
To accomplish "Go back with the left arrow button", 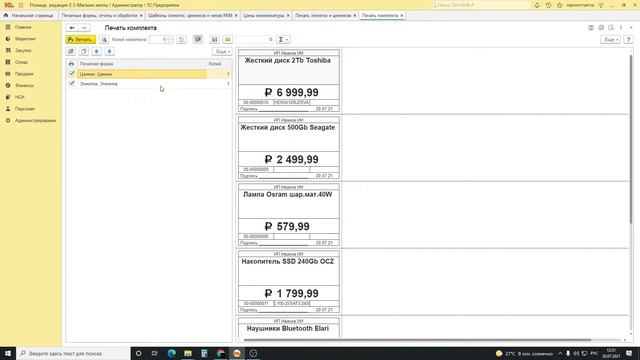I will [72, 28].
